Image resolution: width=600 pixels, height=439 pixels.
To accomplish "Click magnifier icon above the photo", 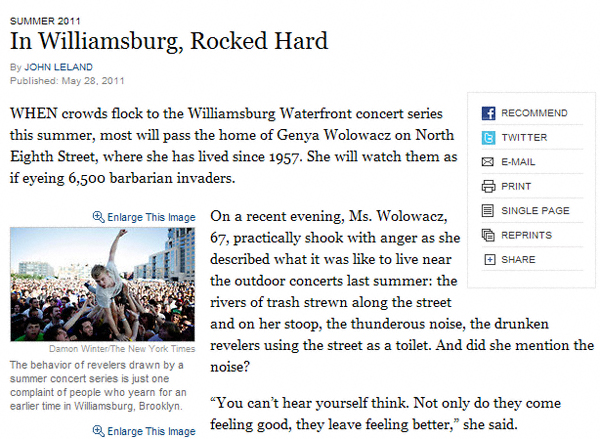I will [98, 217].
